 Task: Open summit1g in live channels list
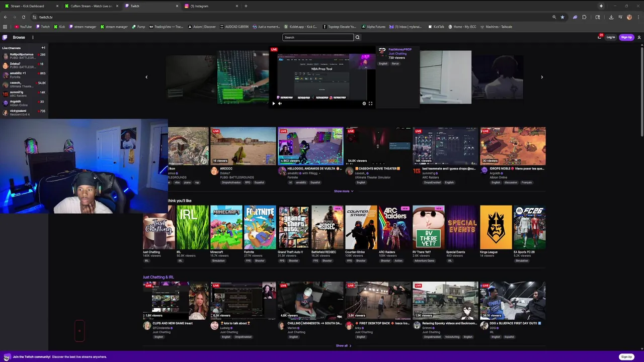(x=24, y=94)
